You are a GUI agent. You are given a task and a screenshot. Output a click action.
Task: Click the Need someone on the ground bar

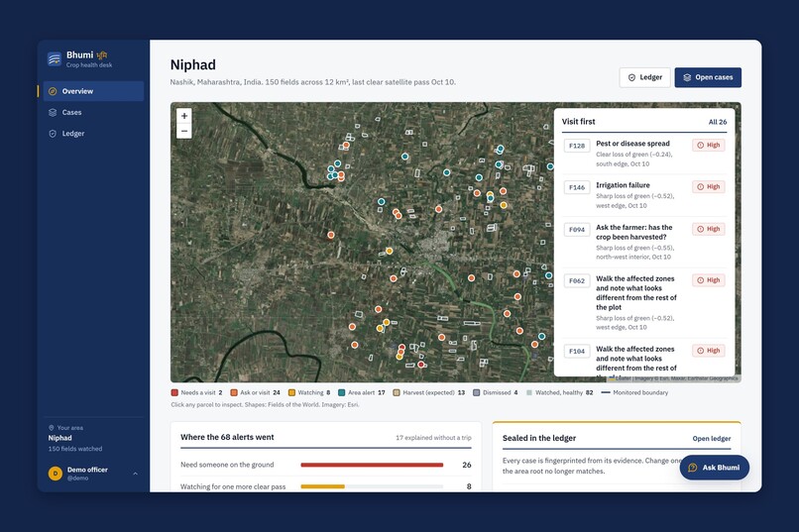(372, 465)
